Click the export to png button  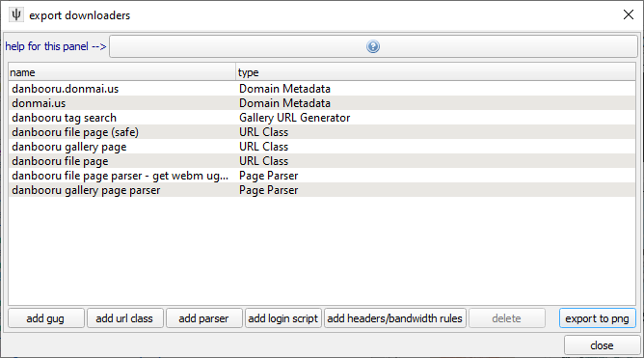[x=597, y=318]
